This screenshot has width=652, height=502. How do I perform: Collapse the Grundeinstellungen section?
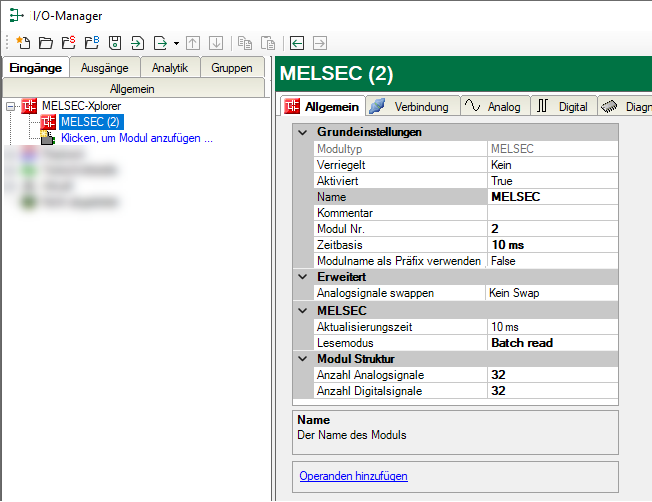303,132
